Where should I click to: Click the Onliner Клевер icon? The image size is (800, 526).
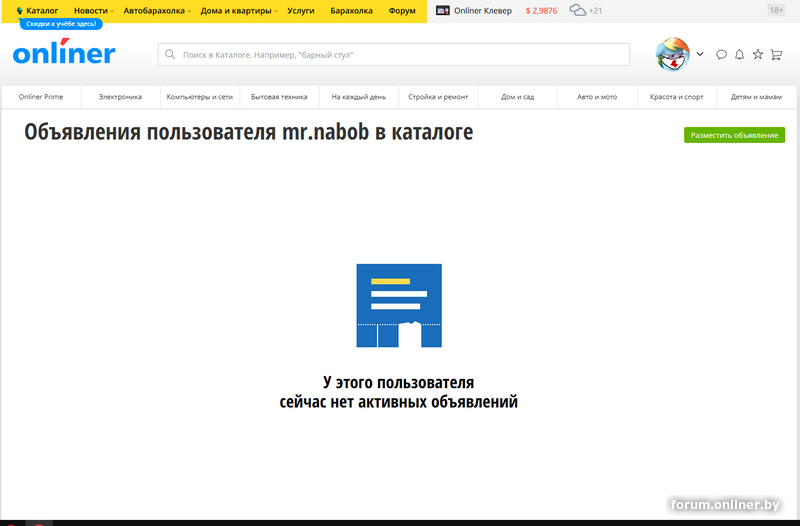443,10
